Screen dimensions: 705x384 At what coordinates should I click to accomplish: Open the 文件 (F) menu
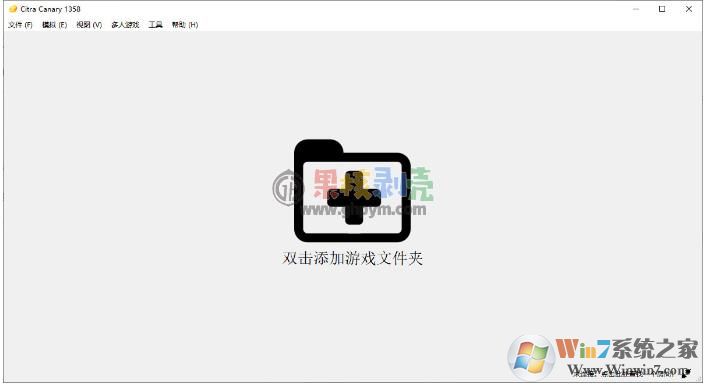20,25
